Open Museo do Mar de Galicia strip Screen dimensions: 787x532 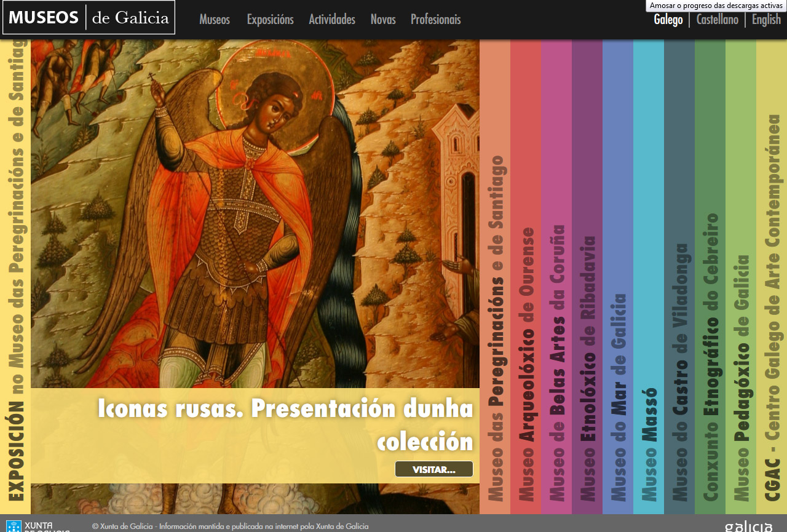tap(618, 277)
